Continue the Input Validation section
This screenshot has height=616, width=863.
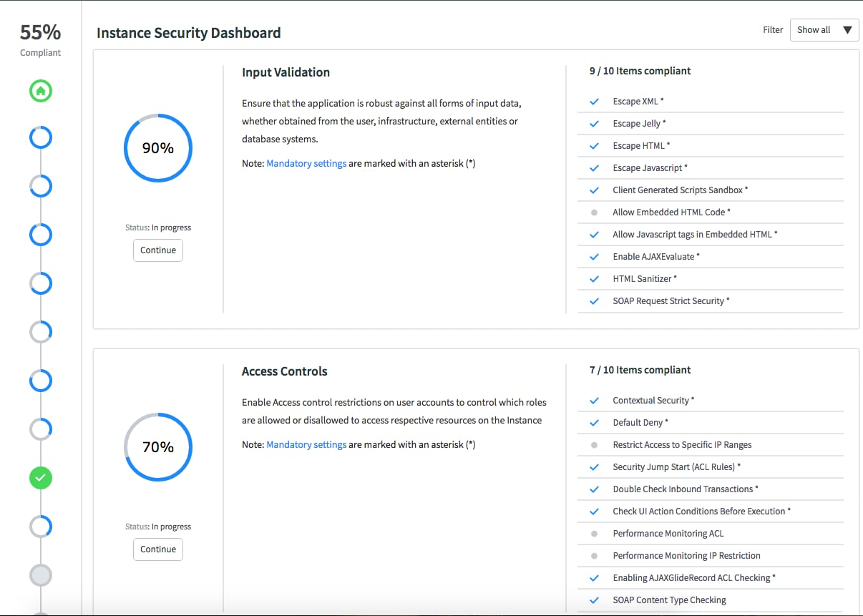[158, 250]
